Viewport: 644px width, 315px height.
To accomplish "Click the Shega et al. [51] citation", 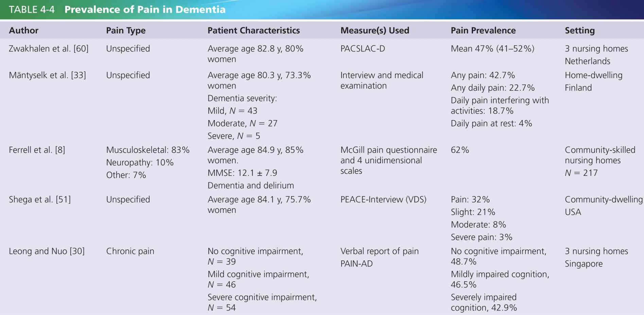I will [x=40, y=200].
